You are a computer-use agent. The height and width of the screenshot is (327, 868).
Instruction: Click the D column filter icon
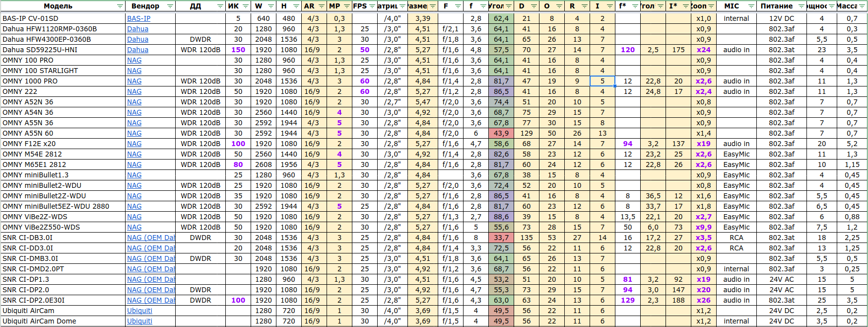pos(534,6)
